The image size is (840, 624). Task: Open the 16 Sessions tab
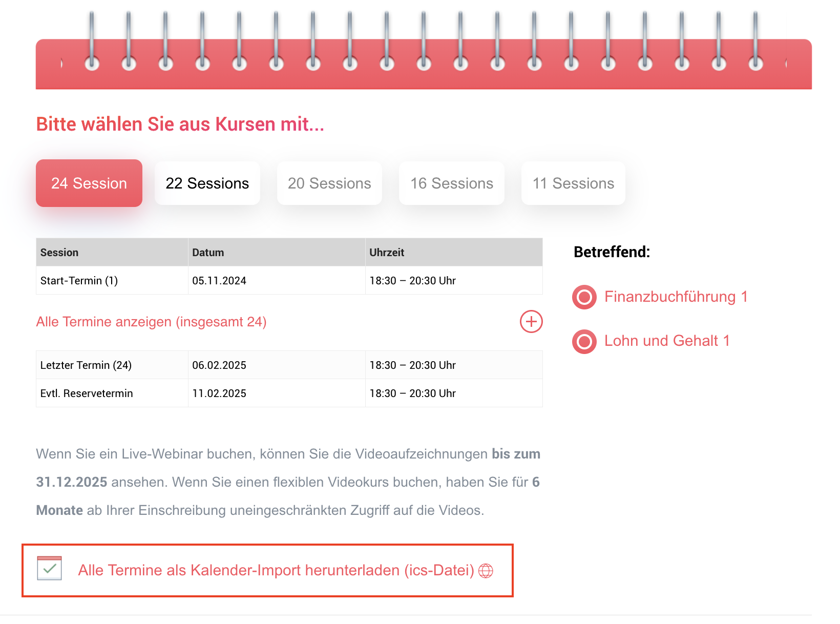pyautogui.click(x=452, y=183)
